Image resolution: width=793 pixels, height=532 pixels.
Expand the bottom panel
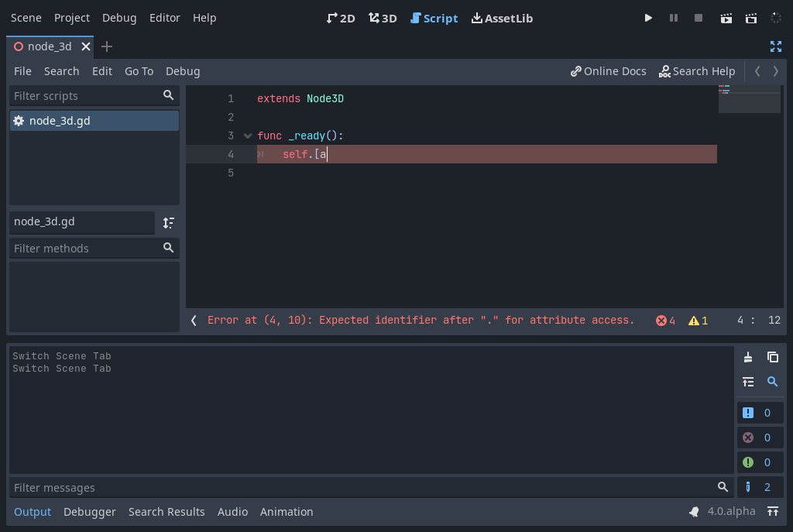pyautogui.click(x=773, y=512)
